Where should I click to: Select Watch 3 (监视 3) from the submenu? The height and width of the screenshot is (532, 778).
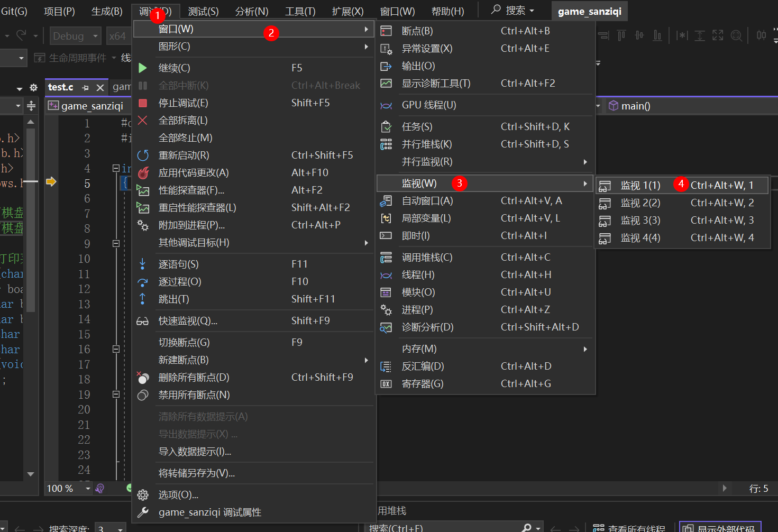click(x=681, y=221)
